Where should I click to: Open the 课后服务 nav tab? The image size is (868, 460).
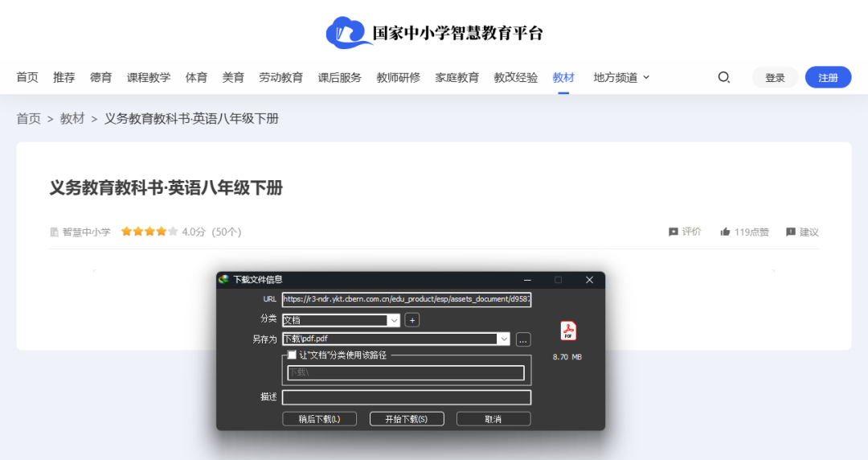[339, 77]
